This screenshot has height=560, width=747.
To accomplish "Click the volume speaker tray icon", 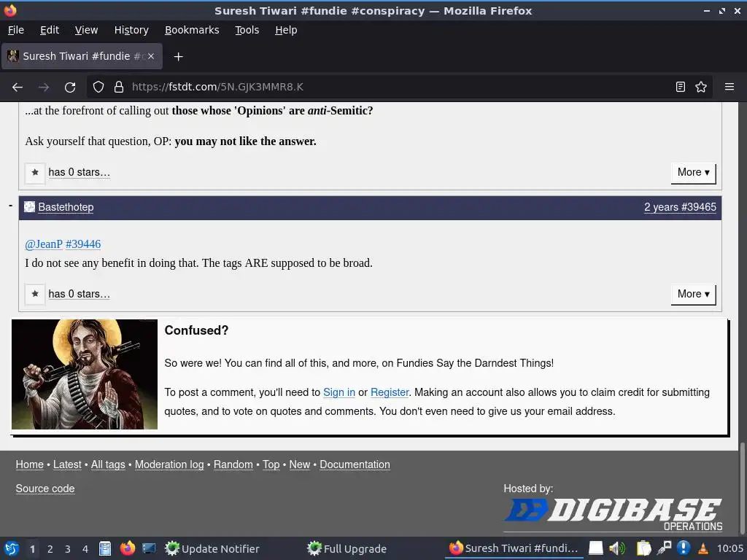I will [617, 548].
